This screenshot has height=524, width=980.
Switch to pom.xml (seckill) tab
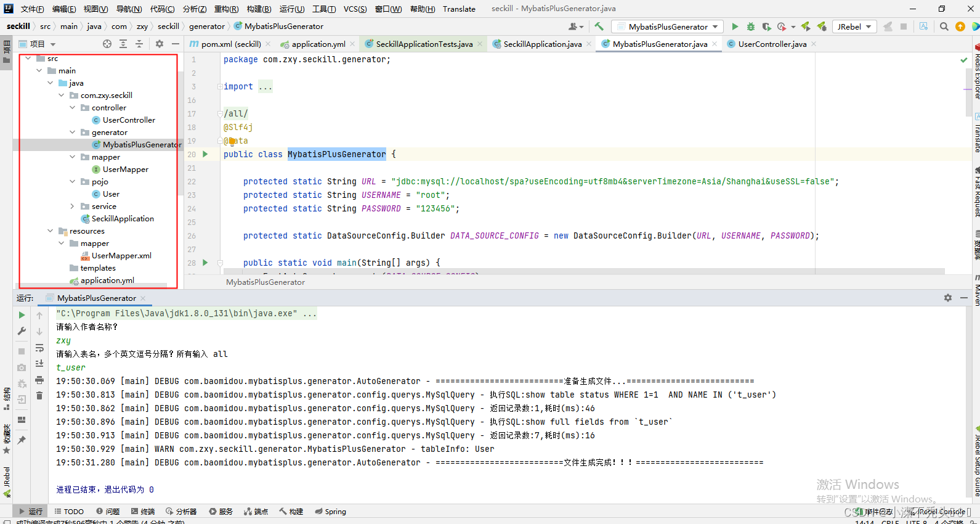[230, 44]
